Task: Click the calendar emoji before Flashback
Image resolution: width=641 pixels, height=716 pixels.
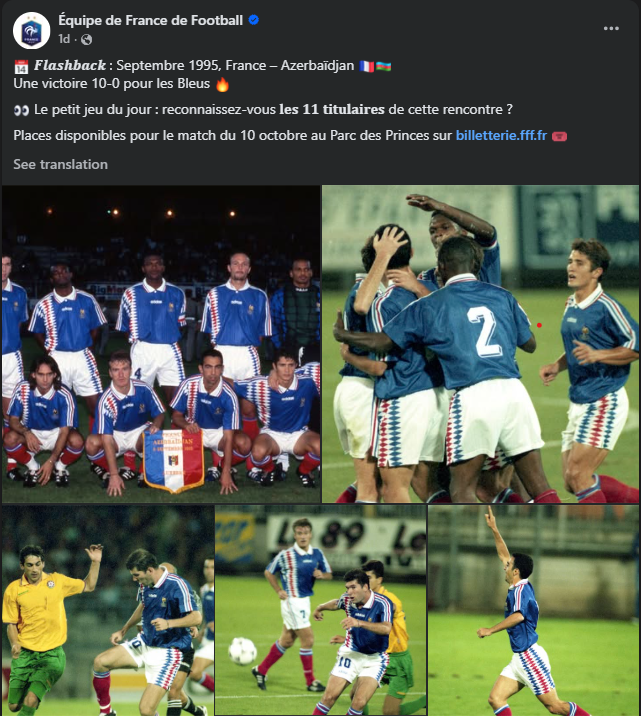Action: pyautogui.click(x=21, y=66)
